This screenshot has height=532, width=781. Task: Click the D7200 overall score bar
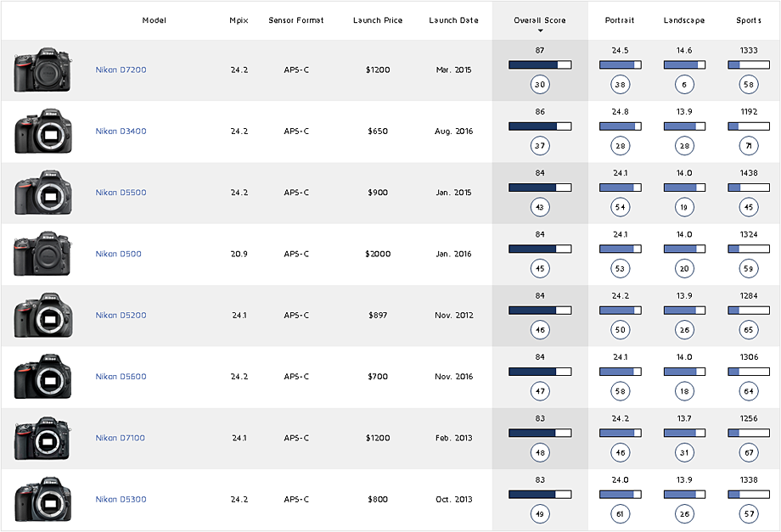[540, 64]
